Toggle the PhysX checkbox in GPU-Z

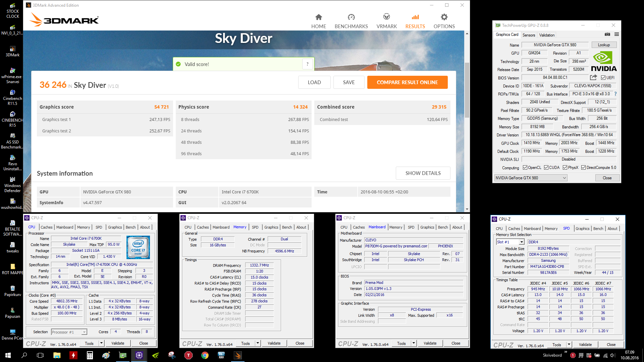[565, 168]
